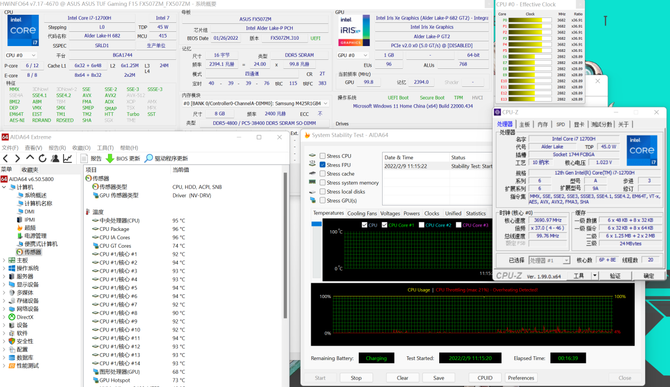This screenshot has height=387, width=670.
Task: Switch to the Statistics tab
Action: click(x=476, y=213)
